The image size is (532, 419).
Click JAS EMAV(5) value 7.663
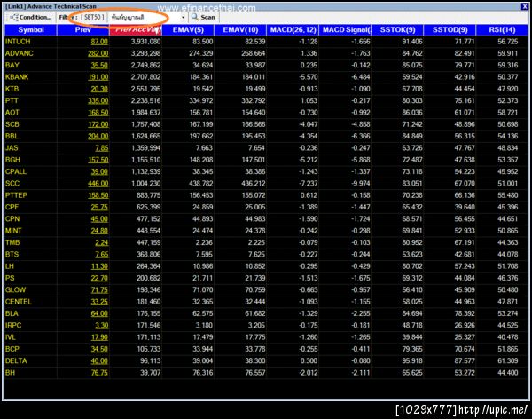pyautogui.click(x=204, y=148)
